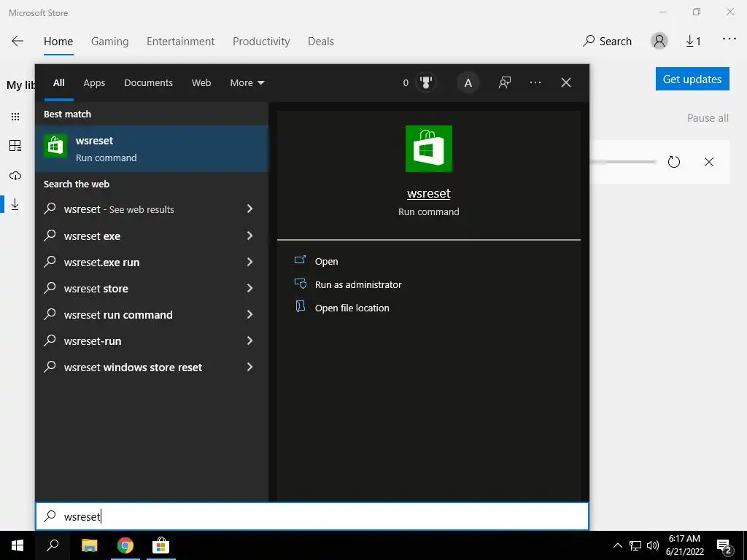
Task: Click the network icon in system tray
Action: (x=635, y=545)
